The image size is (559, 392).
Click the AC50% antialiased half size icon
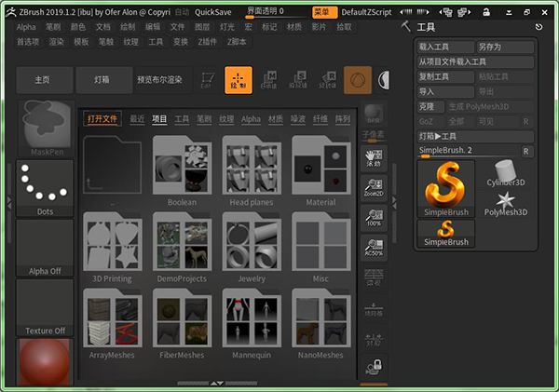(x=374, y=248)
